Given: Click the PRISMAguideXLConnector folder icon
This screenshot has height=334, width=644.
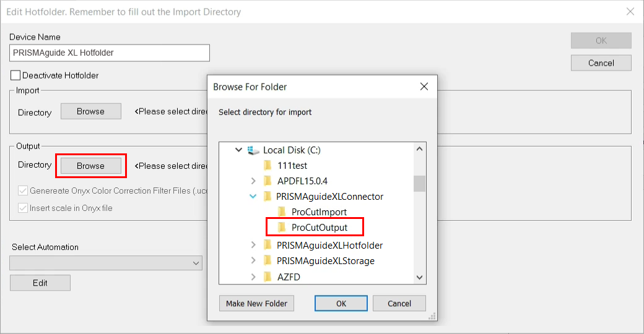Looking at the screenshot, I should pos(268,196).
